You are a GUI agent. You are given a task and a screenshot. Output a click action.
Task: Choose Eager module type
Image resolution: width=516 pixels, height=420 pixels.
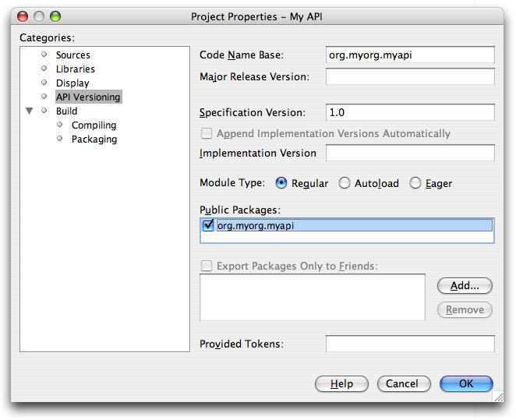415,183
